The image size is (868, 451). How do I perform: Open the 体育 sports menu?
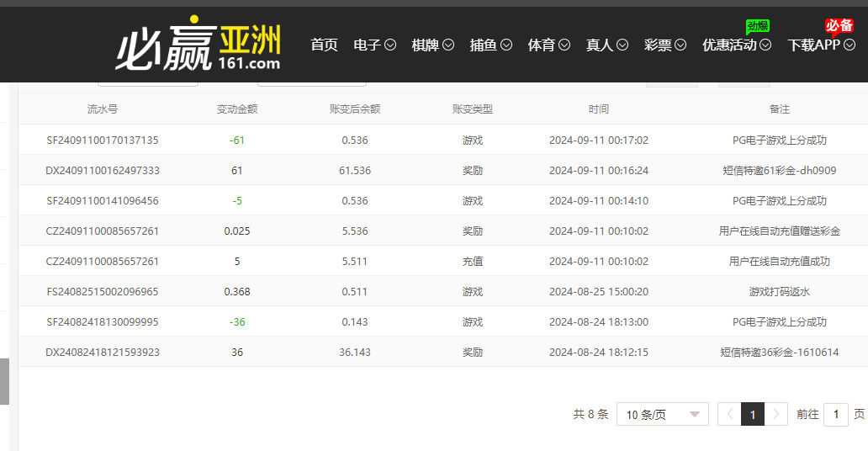click(x=548, y=45)
